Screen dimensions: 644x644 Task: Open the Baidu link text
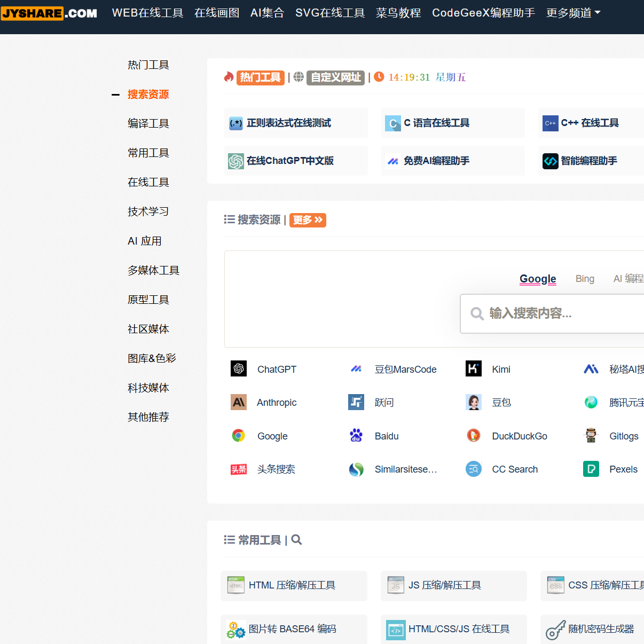click(387, 436)
